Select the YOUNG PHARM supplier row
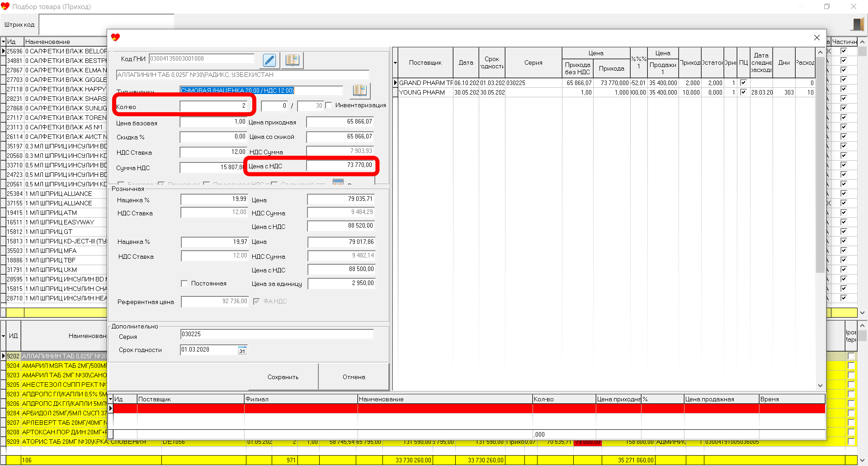Screen dimensions: 868x466 coord(607,92)
